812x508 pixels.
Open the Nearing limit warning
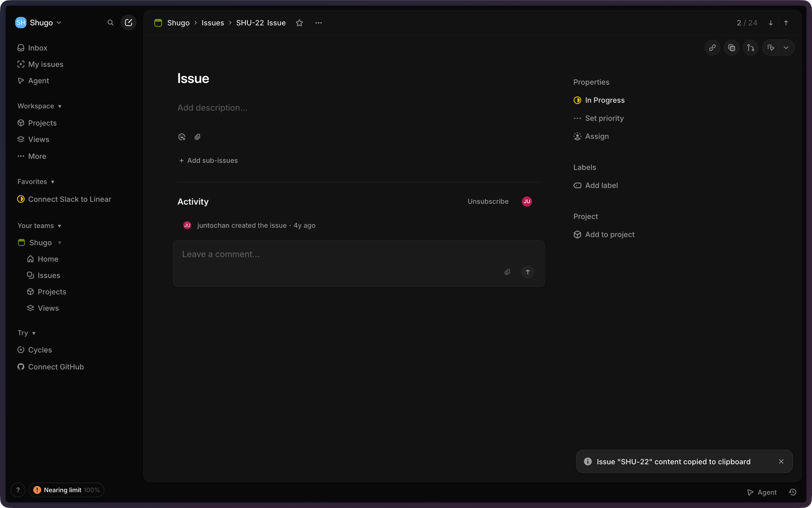[66, 490]
